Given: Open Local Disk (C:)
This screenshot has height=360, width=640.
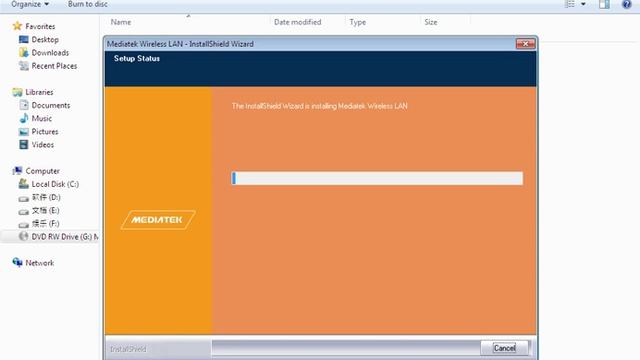Looking at the screenshot, I should pos(55,184).
